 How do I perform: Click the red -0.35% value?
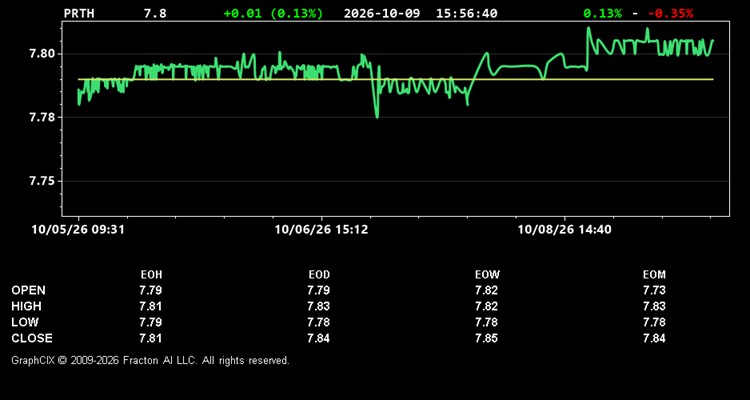tap(670, 13)
